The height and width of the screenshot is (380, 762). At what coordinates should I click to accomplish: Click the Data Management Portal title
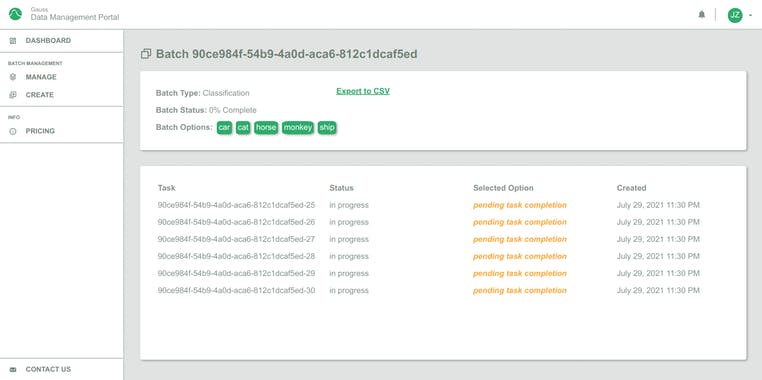point(75,17)
